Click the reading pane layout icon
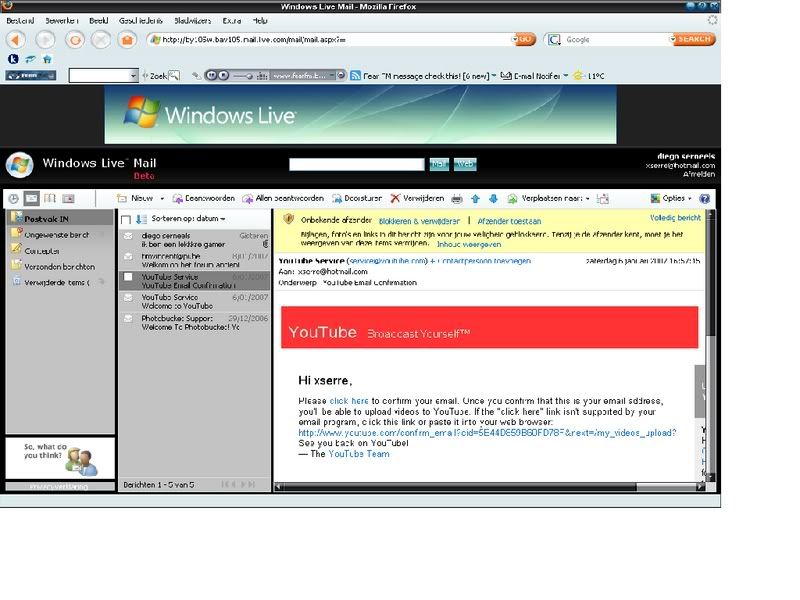Viewport: 800px width, 600px height. (x=603, y=199)
